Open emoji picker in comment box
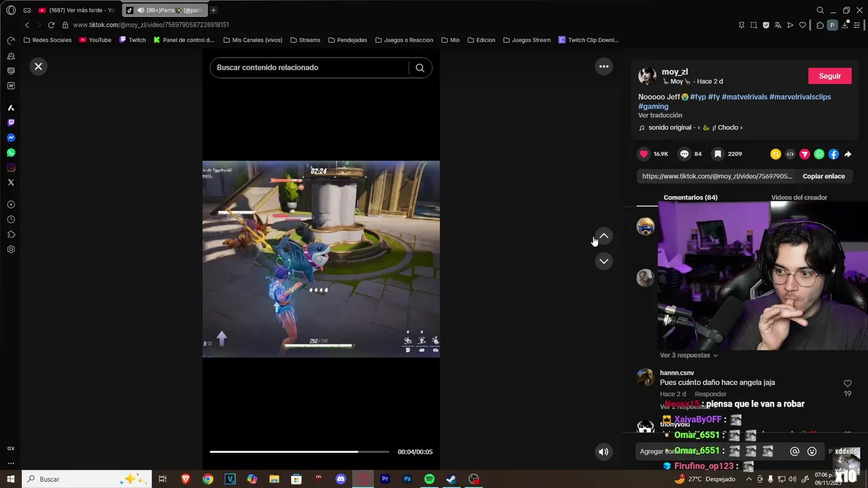Screen dimensions: 868x488 [812, 451]
